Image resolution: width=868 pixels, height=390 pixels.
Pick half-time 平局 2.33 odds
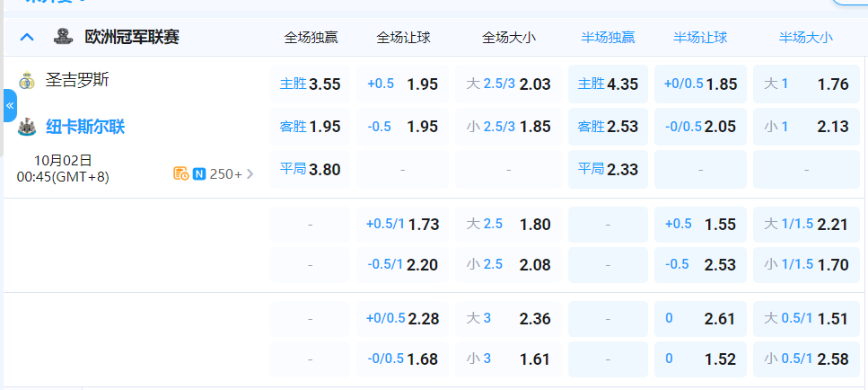coord(608,169)
